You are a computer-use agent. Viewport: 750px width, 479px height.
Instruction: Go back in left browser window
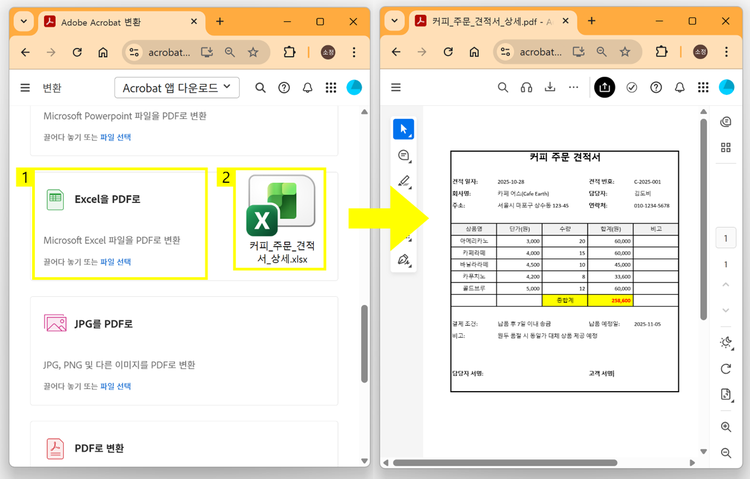[25, 52]
